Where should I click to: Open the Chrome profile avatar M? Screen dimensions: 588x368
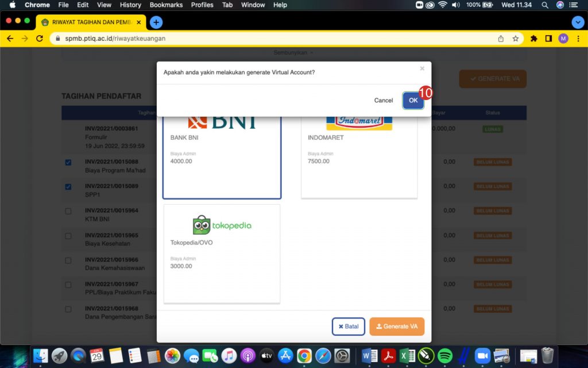click(563, 39)
